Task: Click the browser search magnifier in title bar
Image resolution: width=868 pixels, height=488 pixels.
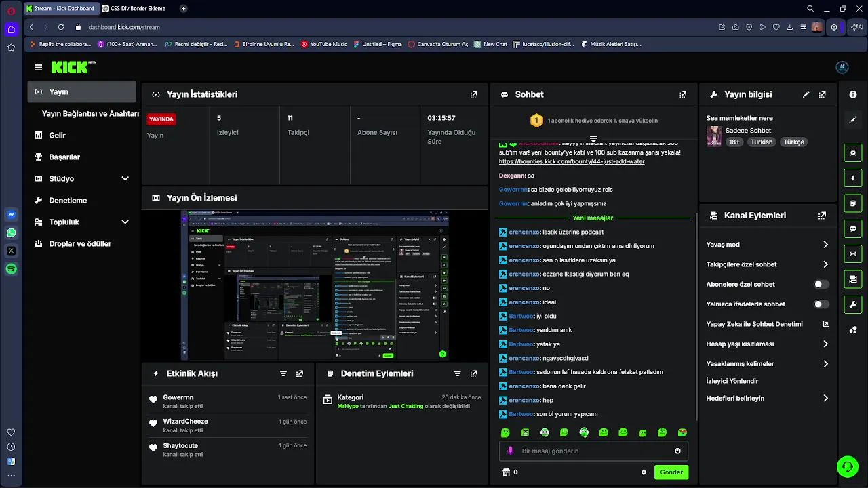Action: click(810, 9)
